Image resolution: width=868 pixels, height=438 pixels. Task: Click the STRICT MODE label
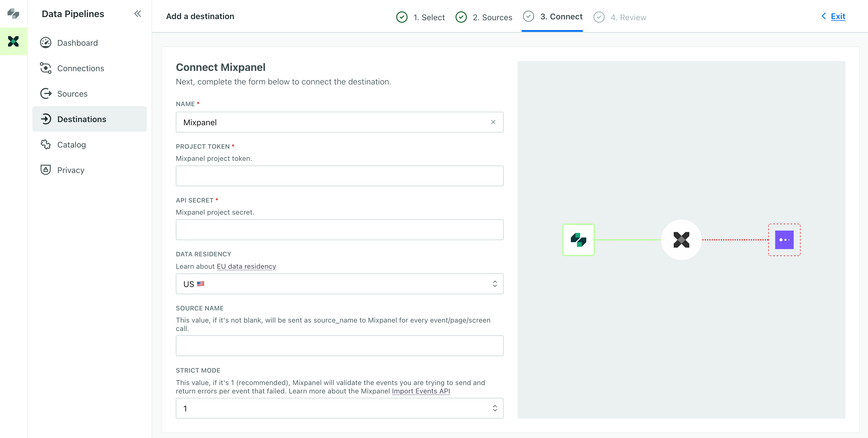click(x=198, y=370)
